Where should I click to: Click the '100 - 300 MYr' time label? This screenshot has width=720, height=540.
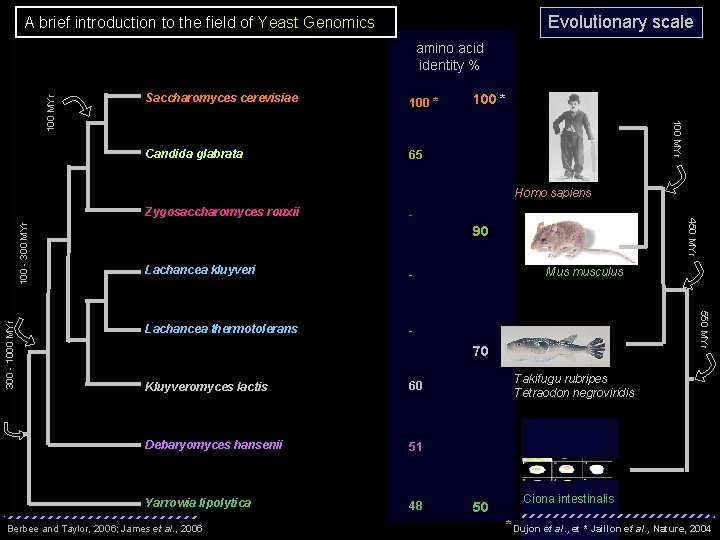click(23, 253)
